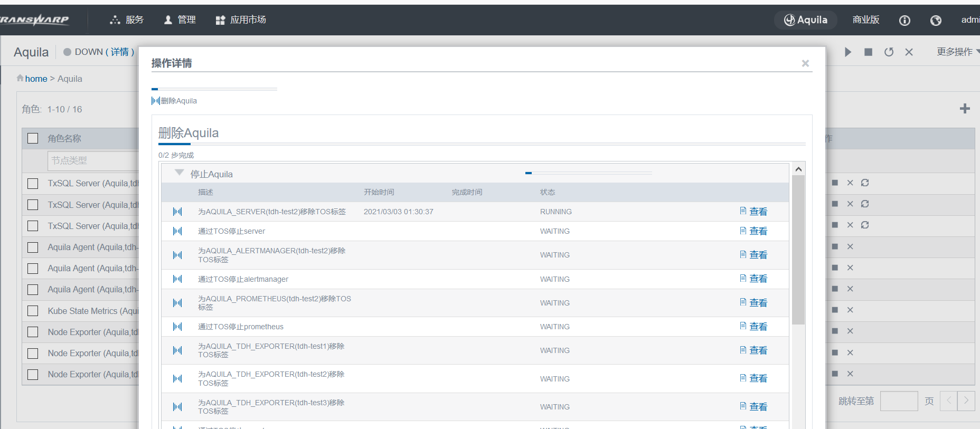Select the first TxSQL Server row checkbox
The height and width of the screenshot is (429, 980).
tap(33, 183)
